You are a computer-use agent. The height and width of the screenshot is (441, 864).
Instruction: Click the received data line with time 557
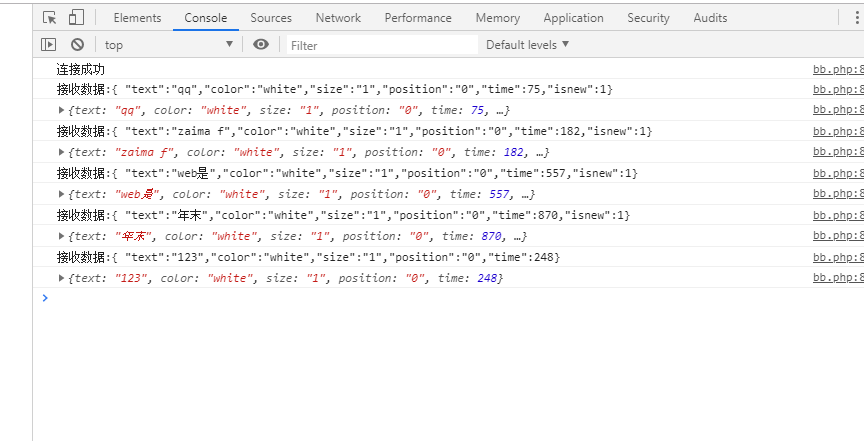[347, 173]
